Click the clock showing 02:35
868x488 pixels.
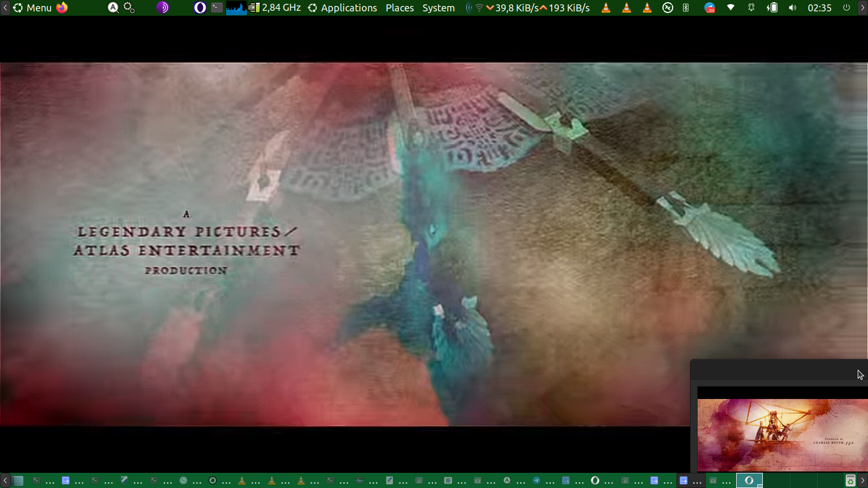[x=819, y=8]
